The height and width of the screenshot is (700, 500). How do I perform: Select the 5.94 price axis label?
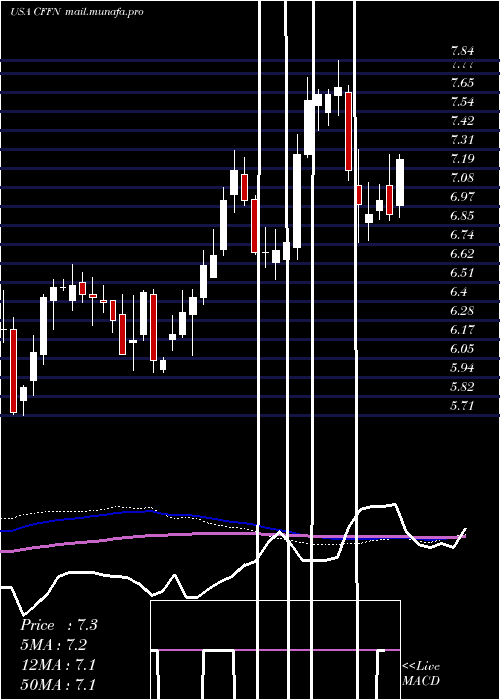tap(462, 367)
